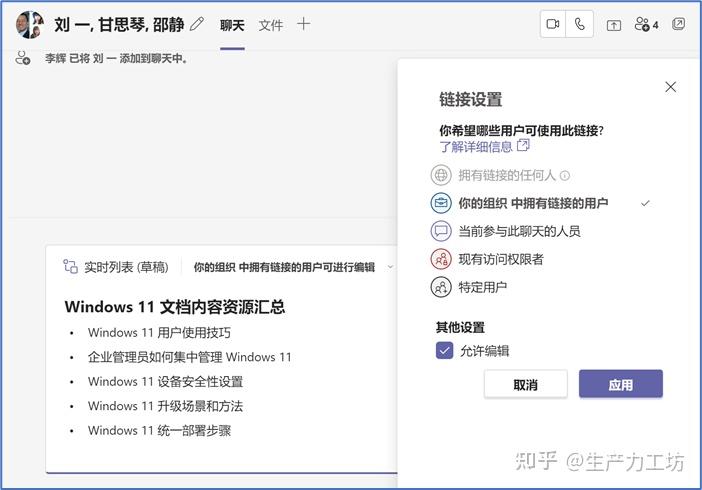
Task: Start an audio call with phone icon
Action: point(579,24)
